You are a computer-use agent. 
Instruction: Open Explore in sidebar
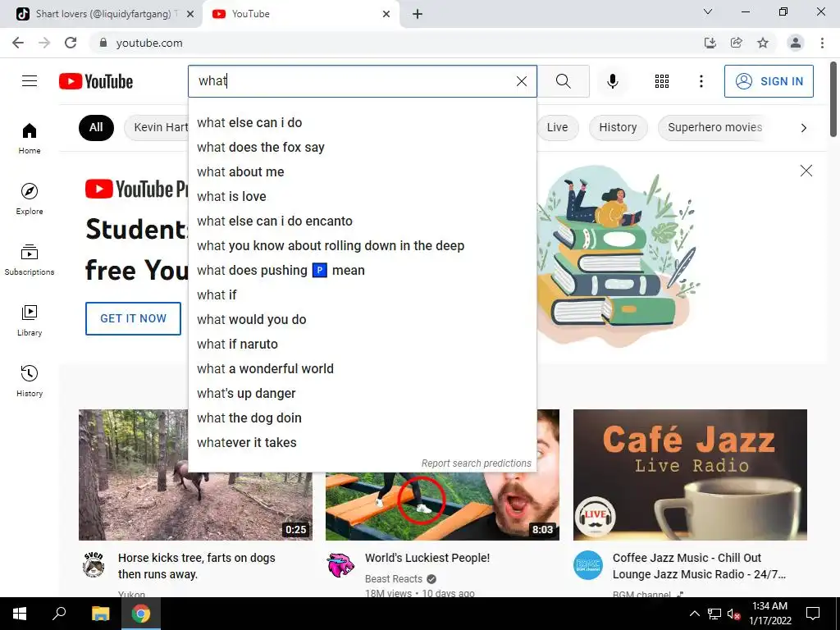pyautogui.click(x=30, y=199)
